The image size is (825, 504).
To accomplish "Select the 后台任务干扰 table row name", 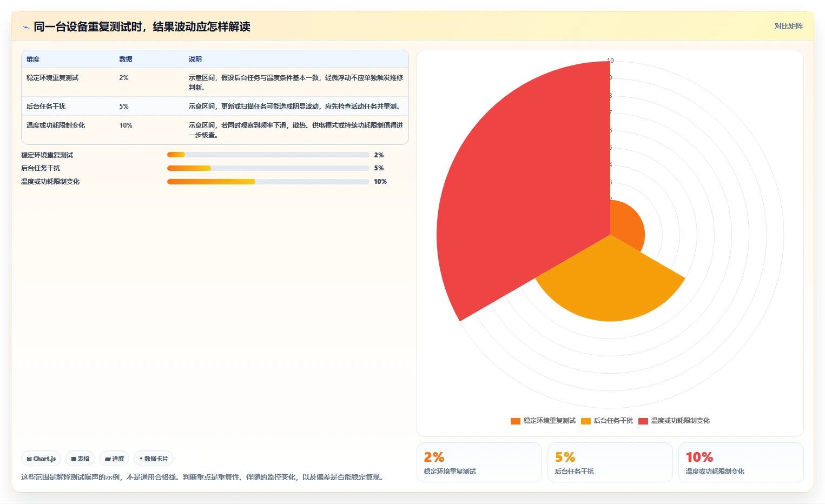I will coord(46,107).
